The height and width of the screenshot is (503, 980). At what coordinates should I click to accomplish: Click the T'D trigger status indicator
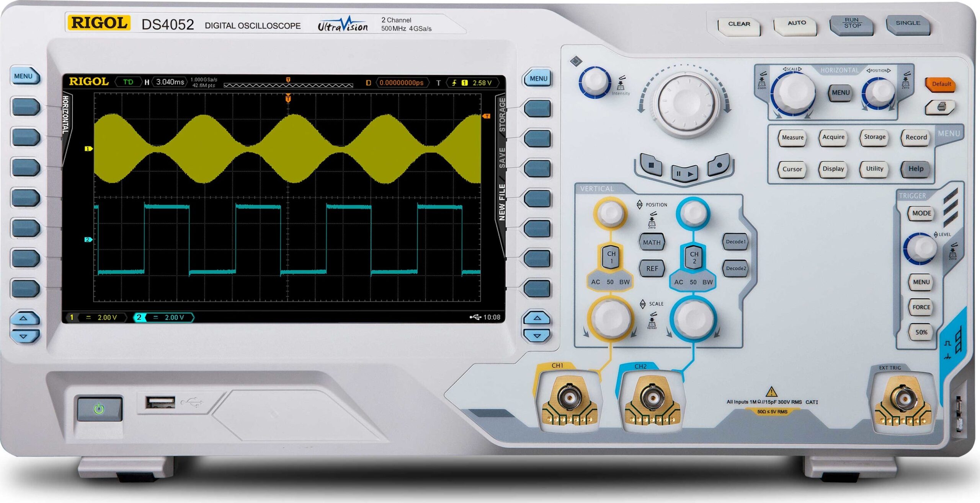[x=128, y=82]
